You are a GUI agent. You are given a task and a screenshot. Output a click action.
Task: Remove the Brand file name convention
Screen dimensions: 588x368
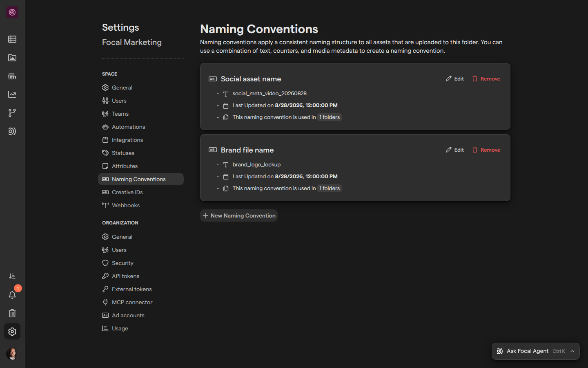click(486, 150)
